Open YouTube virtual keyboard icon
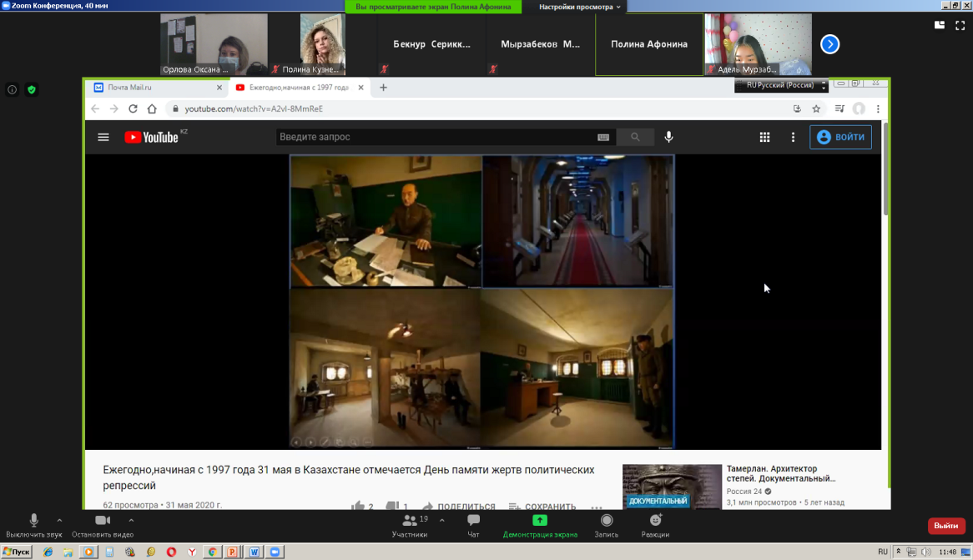This screenshot has height=560, width=973. point(603,137)
